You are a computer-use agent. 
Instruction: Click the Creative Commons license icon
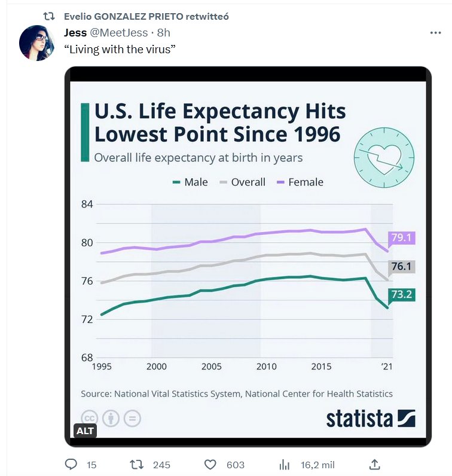click(90, 417)
